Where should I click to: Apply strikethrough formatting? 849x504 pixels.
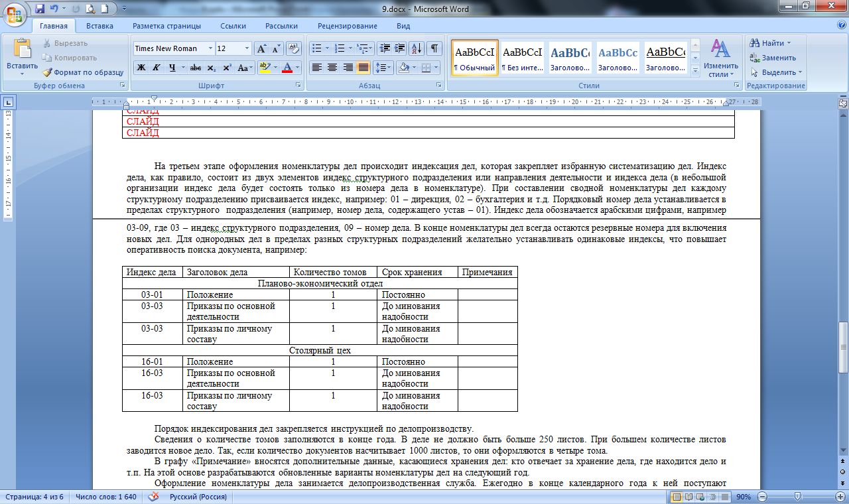(195, 68)
